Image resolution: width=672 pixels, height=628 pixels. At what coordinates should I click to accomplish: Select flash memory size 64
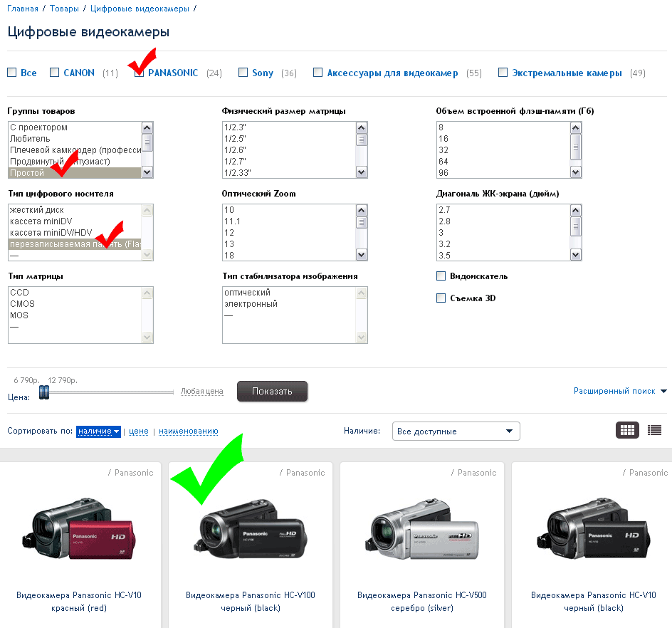[503, 161]
